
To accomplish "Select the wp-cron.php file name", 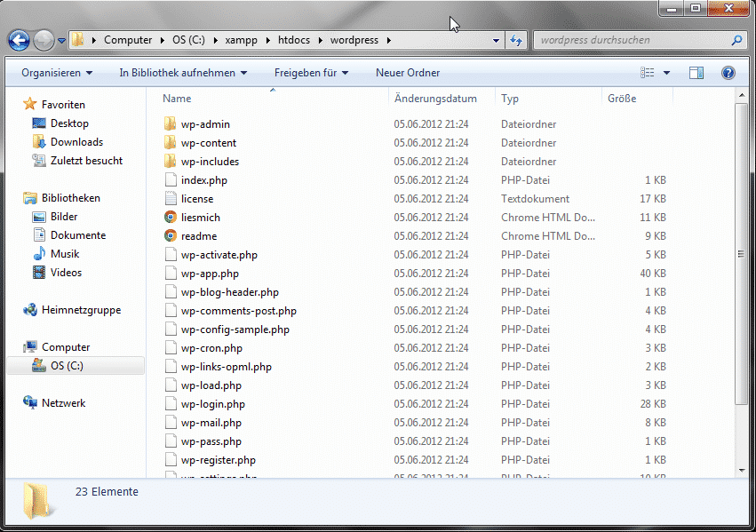I will tap(211, 348).
